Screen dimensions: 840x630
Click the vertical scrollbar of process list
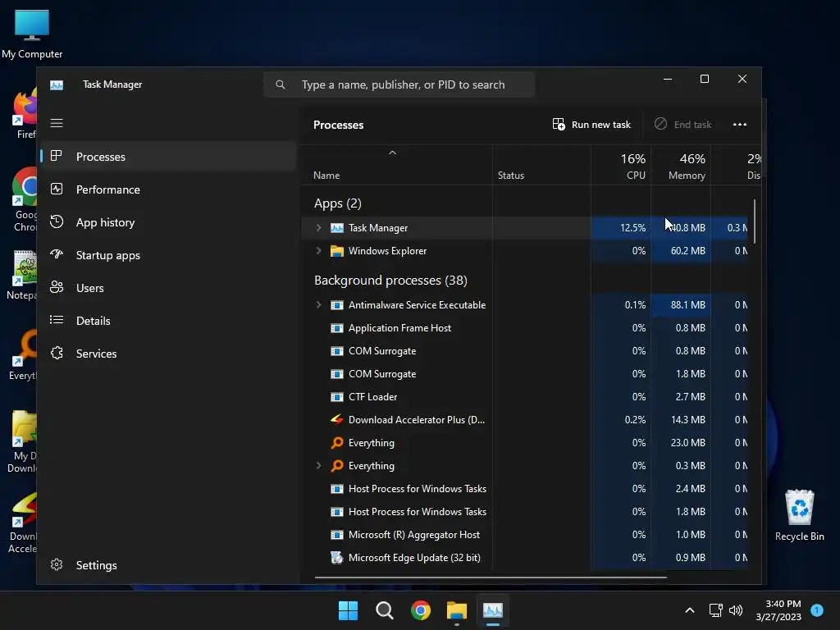[755, 221]
